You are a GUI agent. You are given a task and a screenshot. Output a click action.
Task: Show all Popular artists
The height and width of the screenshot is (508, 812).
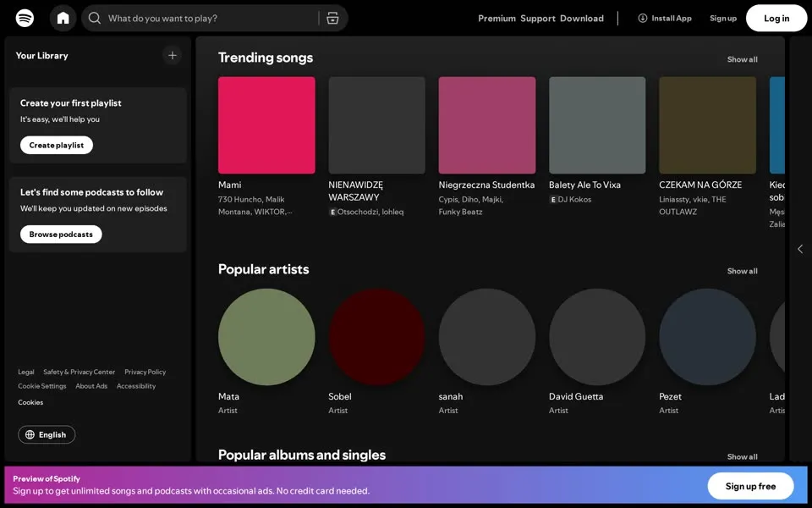tap(742, 271)
